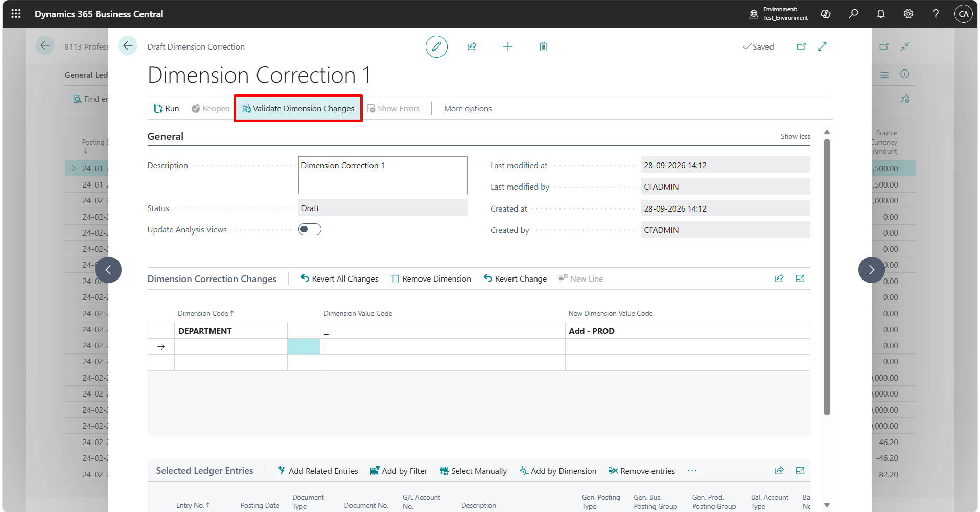
Task: Open the dimension correction in a new window
Action: (x=801, y=46)
